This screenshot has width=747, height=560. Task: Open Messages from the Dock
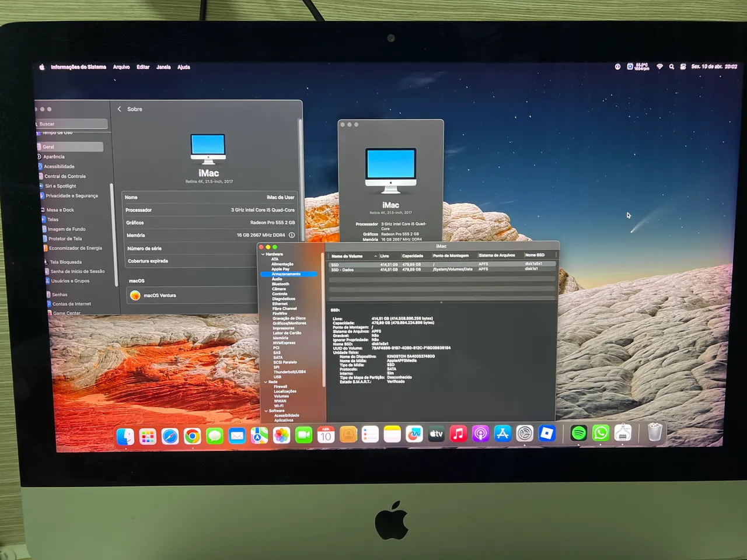214,436
